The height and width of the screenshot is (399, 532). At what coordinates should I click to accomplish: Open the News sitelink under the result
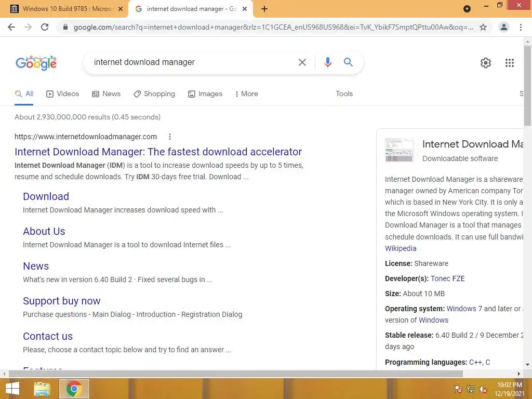pos(36,267)
